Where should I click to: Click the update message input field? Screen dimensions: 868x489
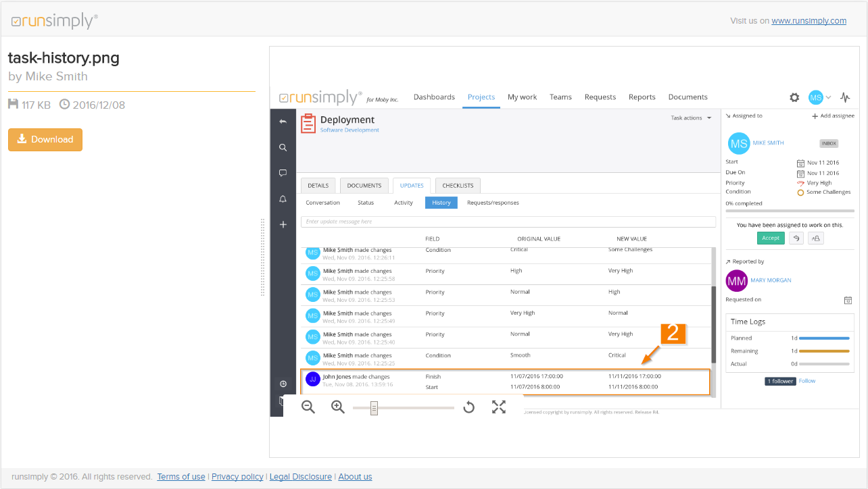508,222
